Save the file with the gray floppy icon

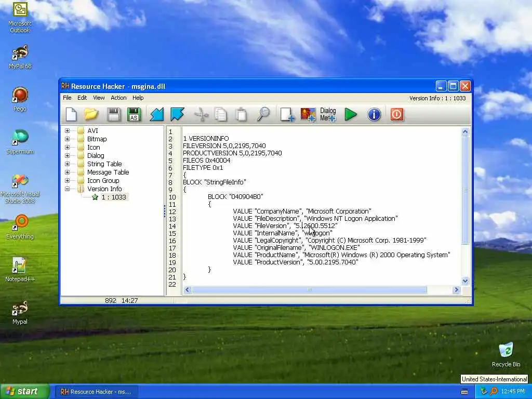113,114
